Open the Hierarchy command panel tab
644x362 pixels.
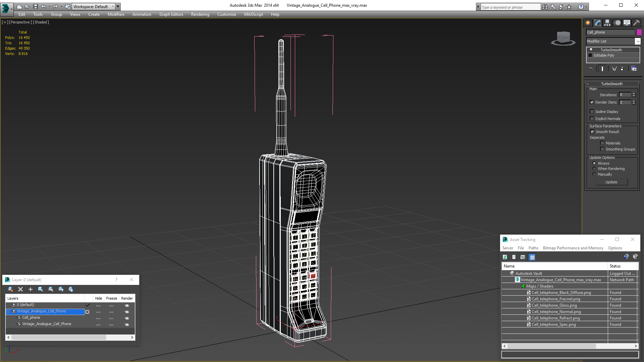coord(607,23)
